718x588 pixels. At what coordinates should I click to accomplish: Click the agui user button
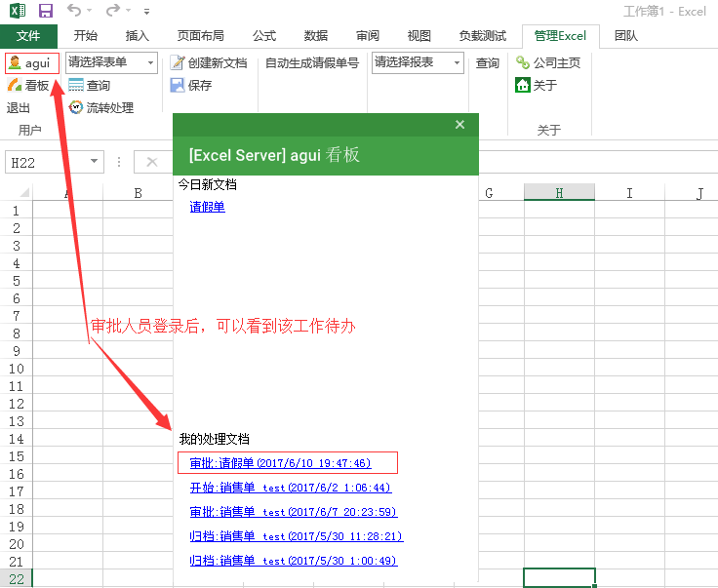click(x=32, y=63)
